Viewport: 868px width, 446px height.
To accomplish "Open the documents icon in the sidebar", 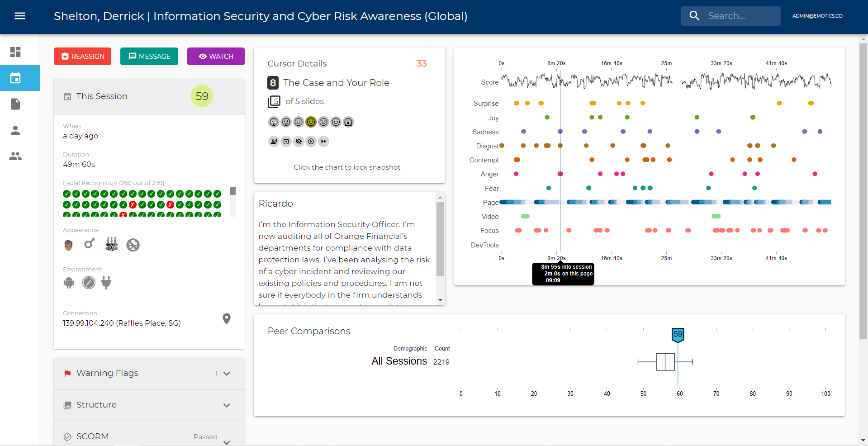I will pos(15,104).
